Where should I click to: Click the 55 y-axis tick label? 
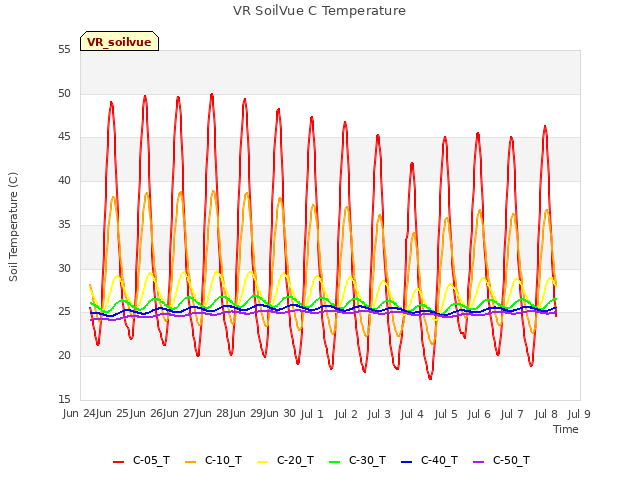64,50
